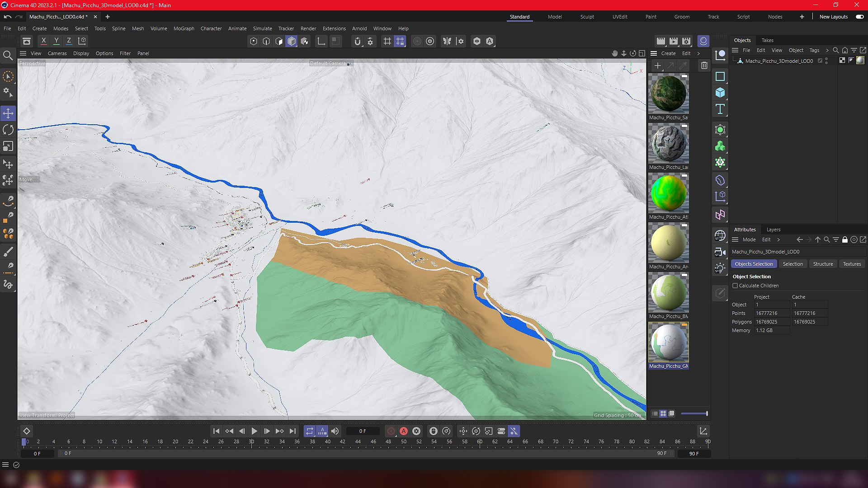Toggle autokeying red A button
Image resolution: width=868 pixels, height=488 pixels.
click(404, 431)
